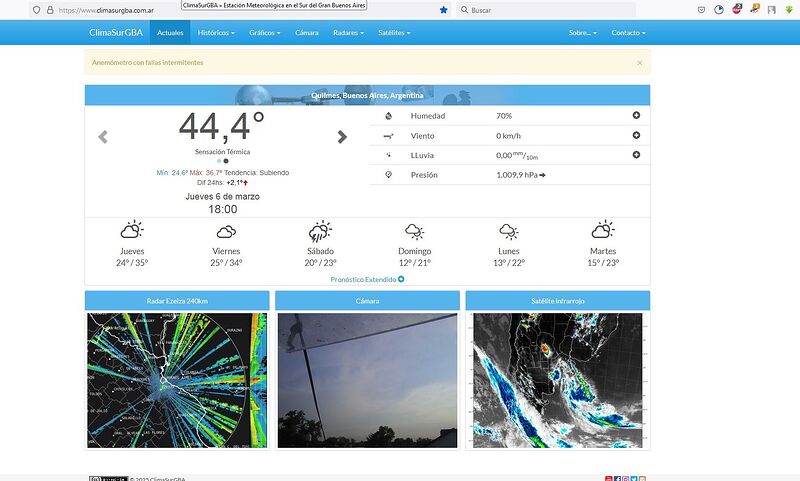Dismiss the anemometer warning alert
Image resolution: width=800 pixels, height=481 pixels.
coord(640,62)
